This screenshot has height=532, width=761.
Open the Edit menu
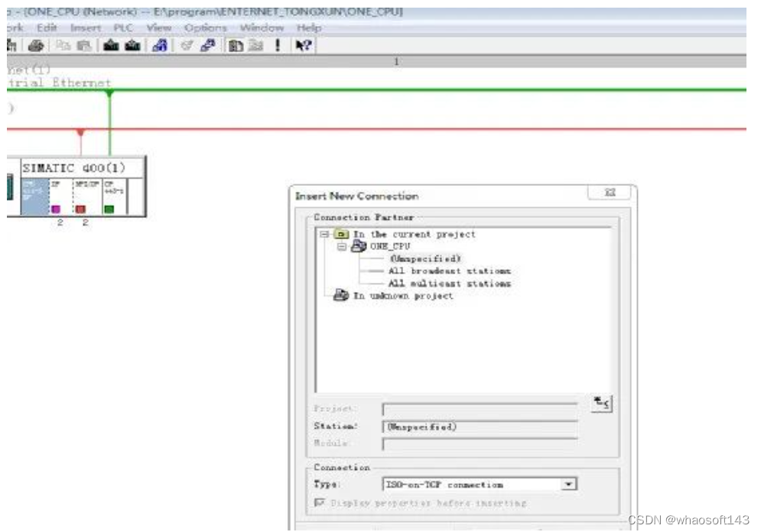47,28
